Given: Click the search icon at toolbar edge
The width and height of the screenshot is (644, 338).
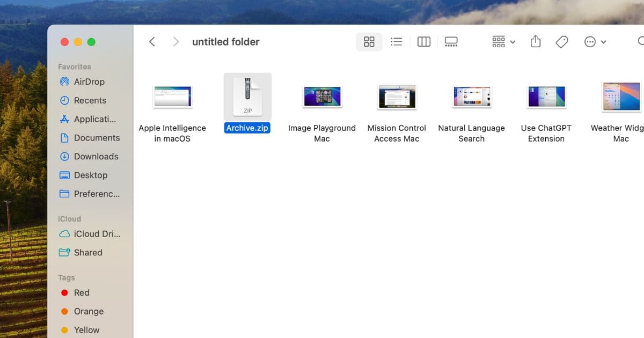Looking at the screenshot, I should (641, 41).
